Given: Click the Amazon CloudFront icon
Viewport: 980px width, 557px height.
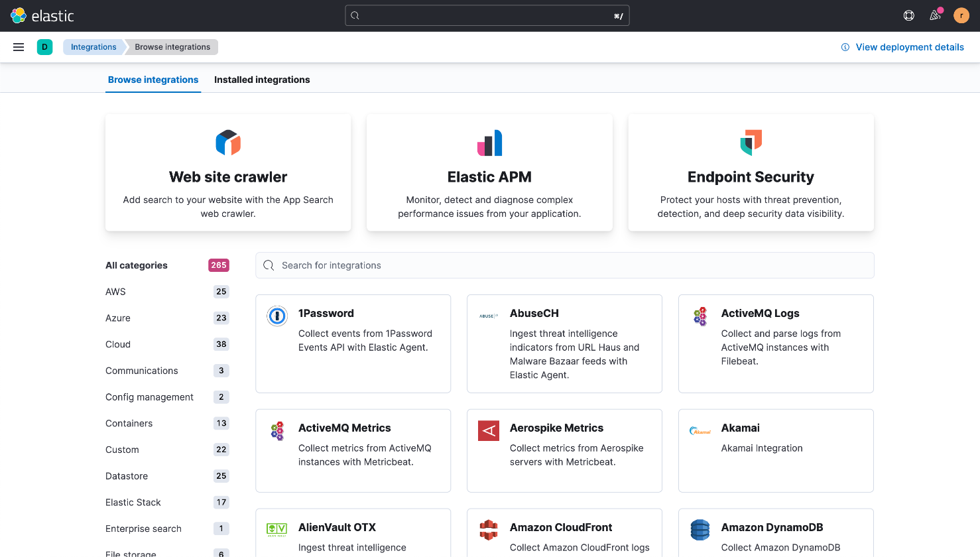Looking at the screenshot, I should pyautogui.click(x=489, y=530).
